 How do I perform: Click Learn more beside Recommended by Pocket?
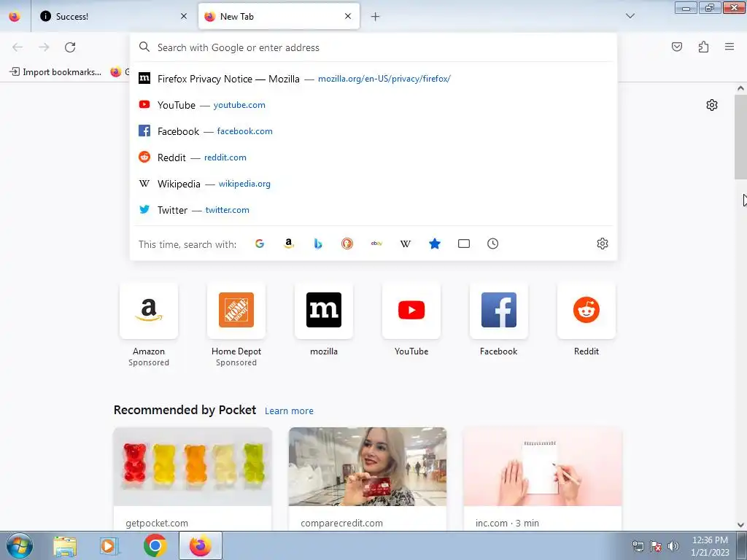click(x=289, y=411)
